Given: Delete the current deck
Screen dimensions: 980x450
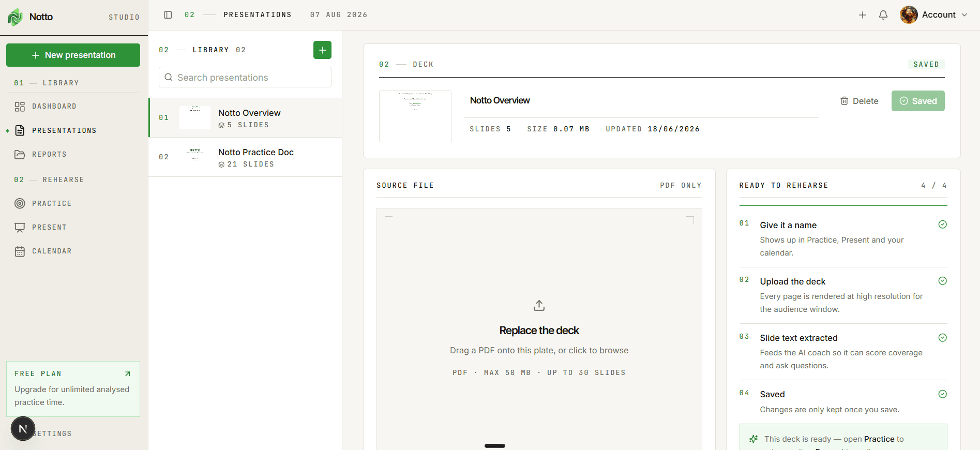Looking at the screenshot, I should 860,101.
